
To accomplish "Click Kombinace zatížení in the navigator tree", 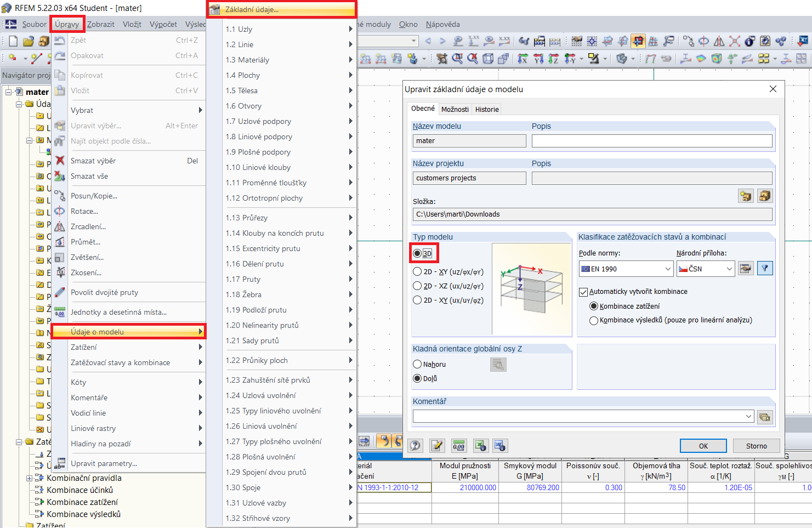I will tap(82, 502).
